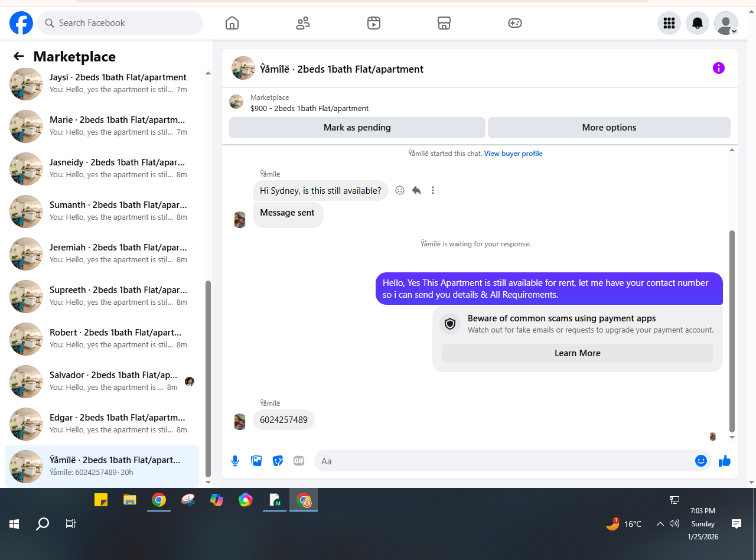Send a voice clip with microphone icon
The image size is (756, 560).
(235, 461)
